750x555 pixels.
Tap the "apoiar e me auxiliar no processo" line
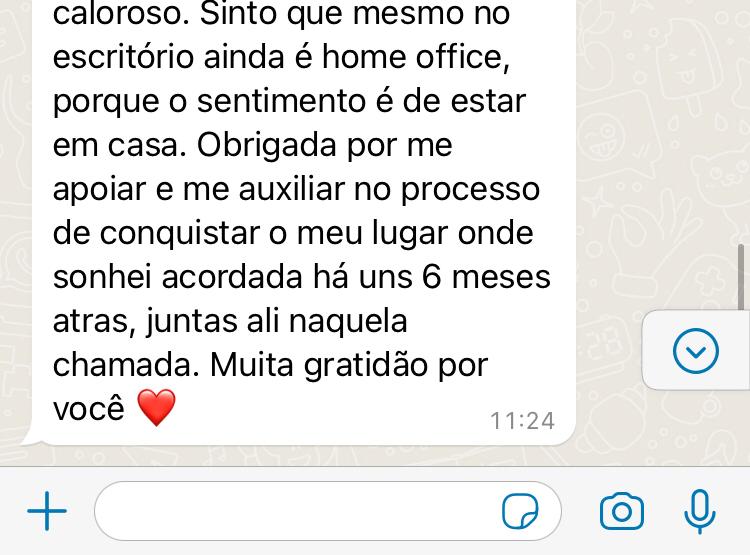click(296, 189)
